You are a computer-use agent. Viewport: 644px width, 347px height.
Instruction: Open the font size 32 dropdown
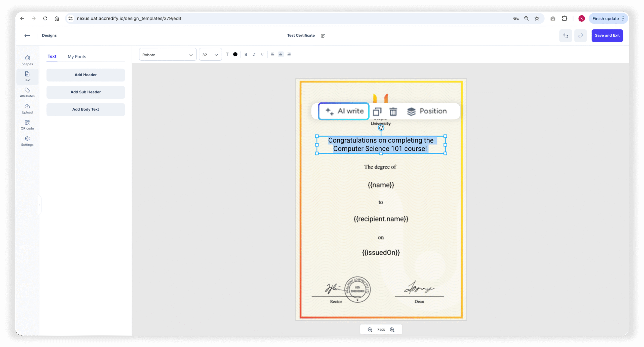coord(210,55)
